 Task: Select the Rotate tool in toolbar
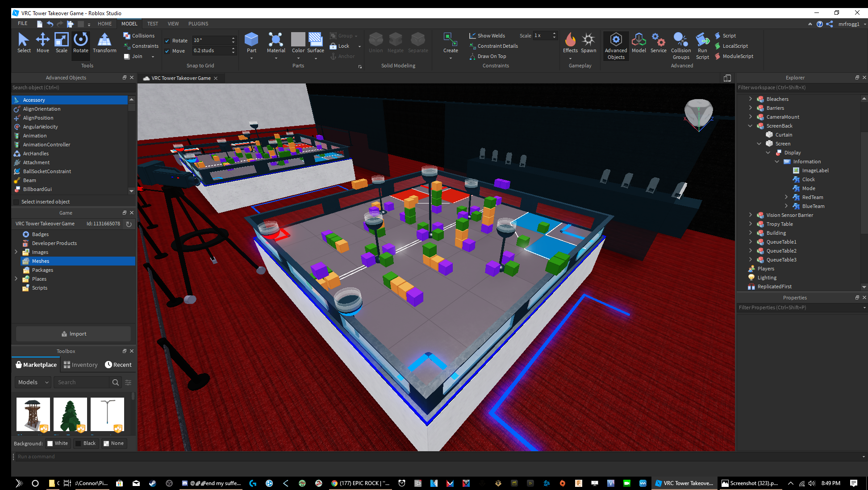pos(80,42)
